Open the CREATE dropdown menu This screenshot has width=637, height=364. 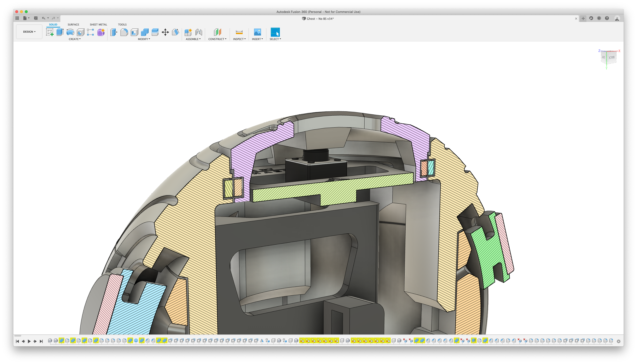point(75,39)
